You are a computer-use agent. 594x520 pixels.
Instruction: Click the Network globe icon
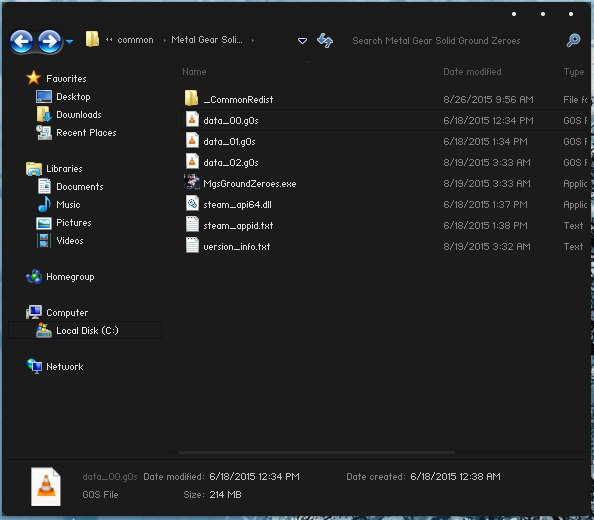pyautogui.click(x=34, y=366)
